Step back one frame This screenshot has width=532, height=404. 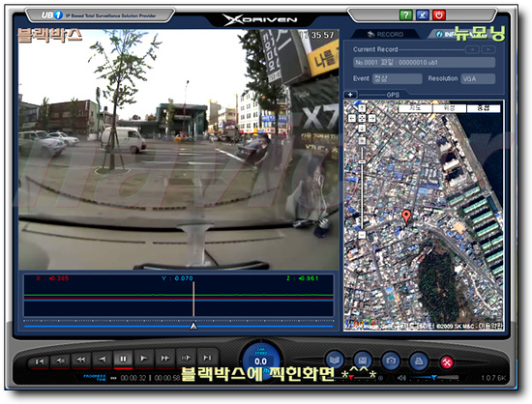pyautogui.click(x=60, y=361)
